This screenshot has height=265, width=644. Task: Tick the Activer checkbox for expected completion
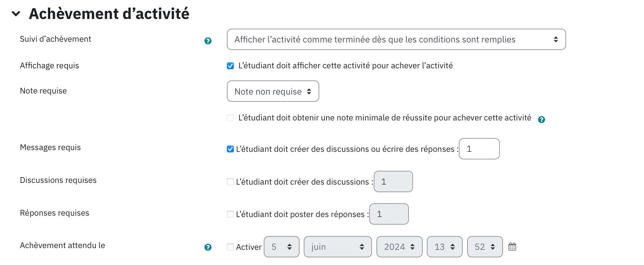pyautogui.click(x=230, y=247)
